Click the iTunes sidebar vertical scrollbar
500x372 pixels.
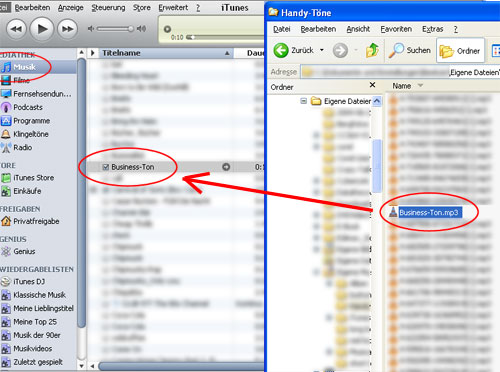[81, 192]
